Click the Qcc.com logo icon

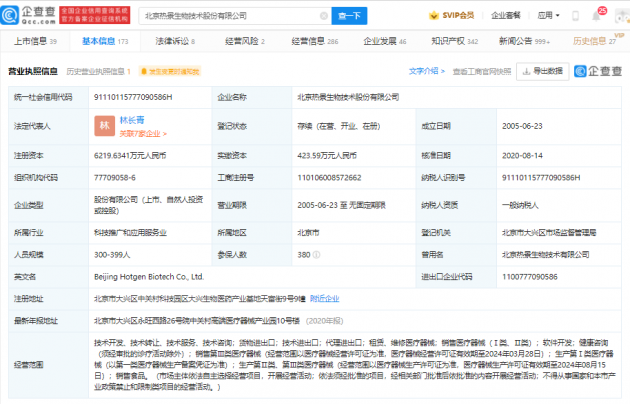coord(10,15)
